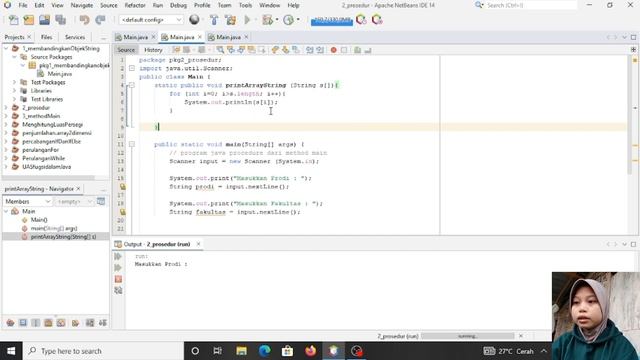This screenshot has width=640, height=360.
Task: Click the Undo toolbar icon
Action: pos(84,20)
